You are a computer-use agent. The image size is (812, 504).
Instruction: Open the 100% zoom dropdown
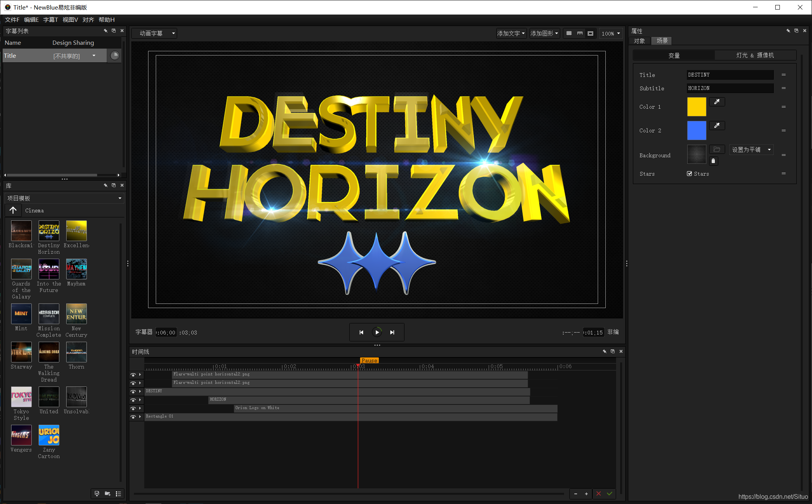coord(611,33)
